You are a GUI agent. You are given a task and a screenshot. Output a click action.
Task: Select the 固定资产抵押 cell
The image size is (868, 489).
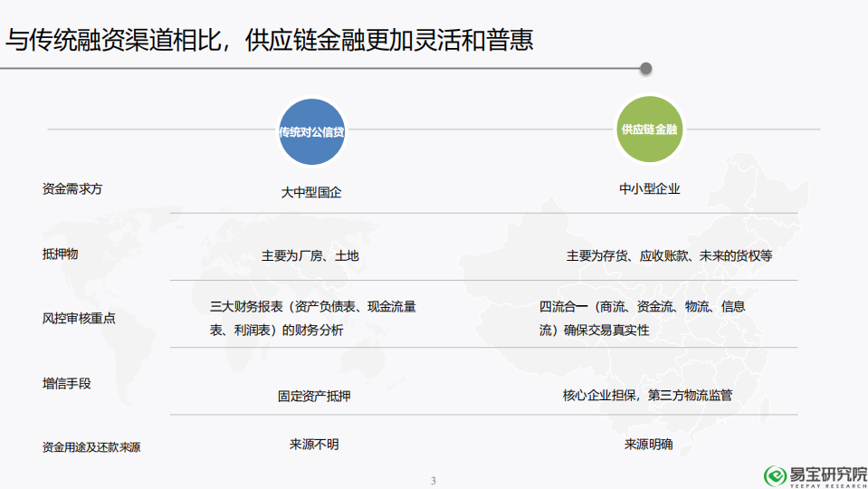click(314, 396)
